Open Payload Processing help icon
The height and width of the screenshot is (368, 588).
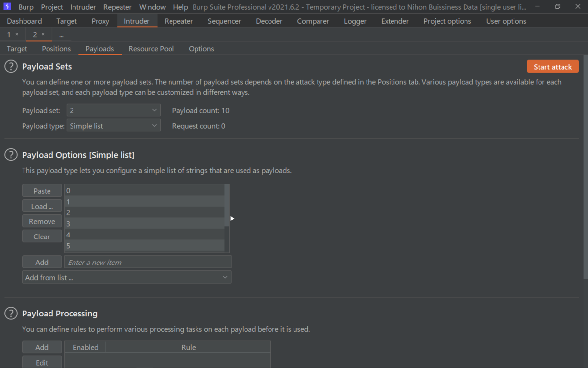tap(11, 313)
